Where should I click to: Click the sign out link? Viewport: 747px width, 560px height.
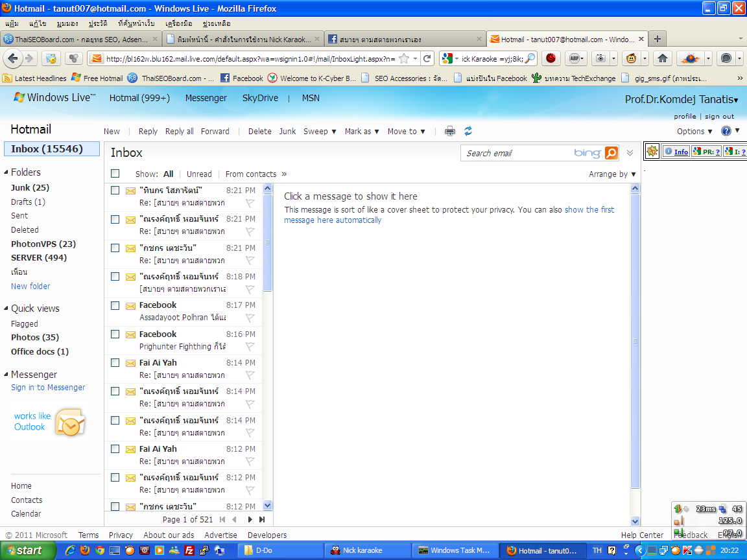(x=719, y=116)
